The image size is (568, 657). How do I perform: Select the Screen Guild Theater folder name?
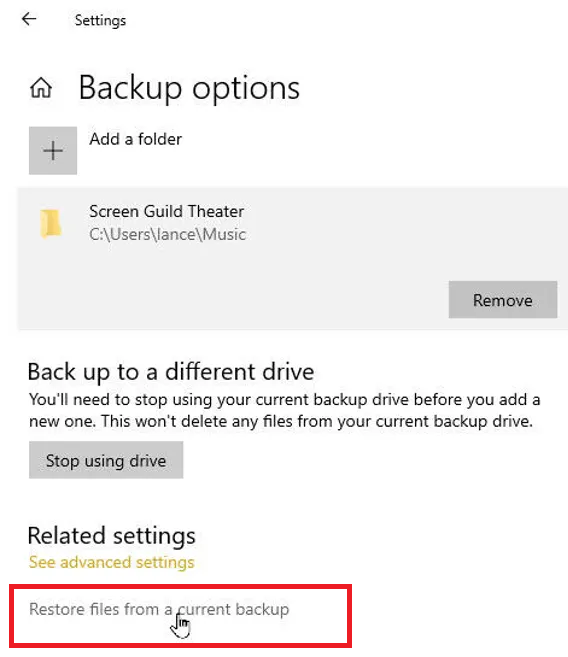166,211
